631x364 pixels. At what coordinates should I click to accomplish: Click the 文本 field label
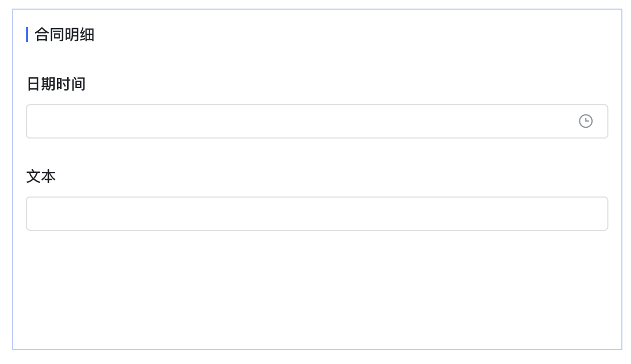(41, 177)
